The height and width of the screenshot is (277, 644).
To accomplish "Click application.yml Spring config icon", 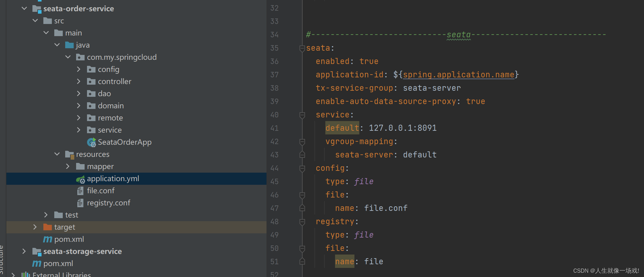I will [x=81, y=179].
